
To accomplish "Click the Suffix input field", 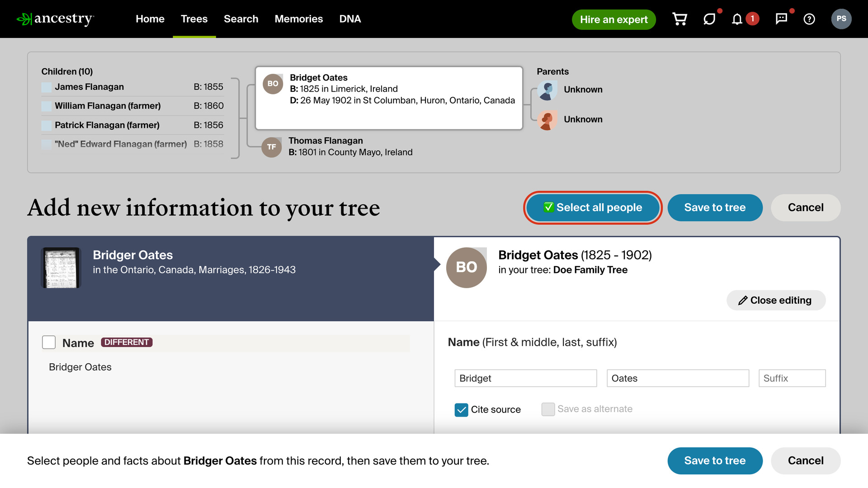I will tap(792, 378).
